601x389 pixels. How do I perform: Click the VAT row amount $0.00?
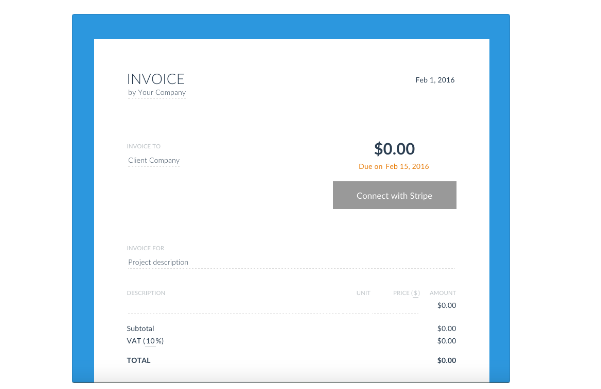point(447,341)
